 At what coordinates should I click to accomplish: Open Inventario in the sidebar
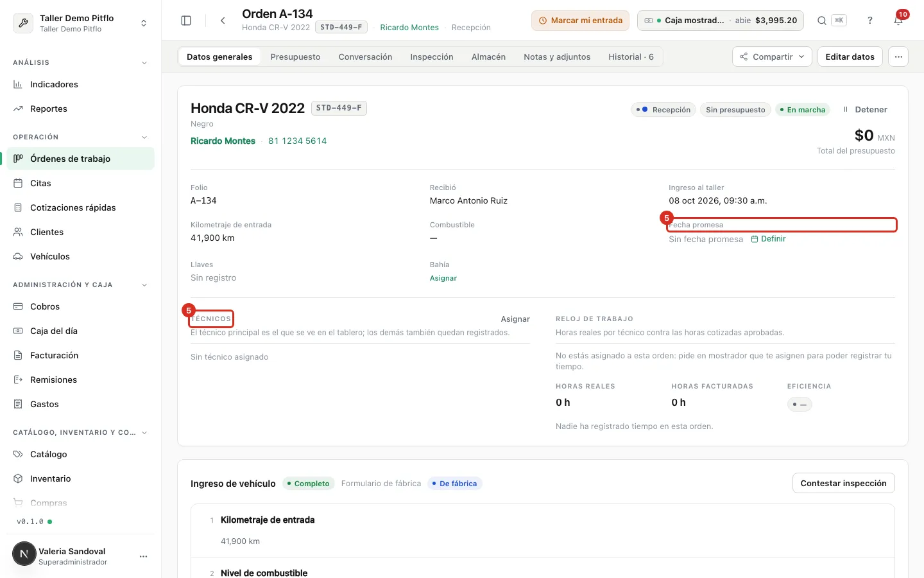[81, 478]
